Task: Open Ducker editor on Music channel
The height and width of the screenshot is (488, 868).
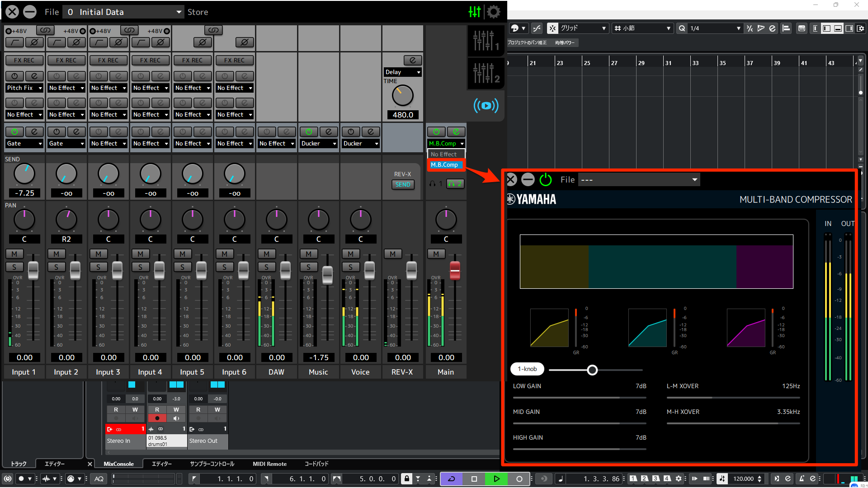Action: pos(329,132)
